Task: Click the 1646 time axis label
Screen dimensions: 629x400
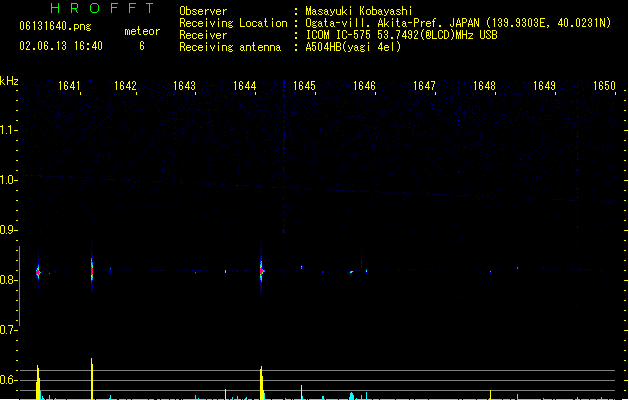Action: (x=364, y=86)
